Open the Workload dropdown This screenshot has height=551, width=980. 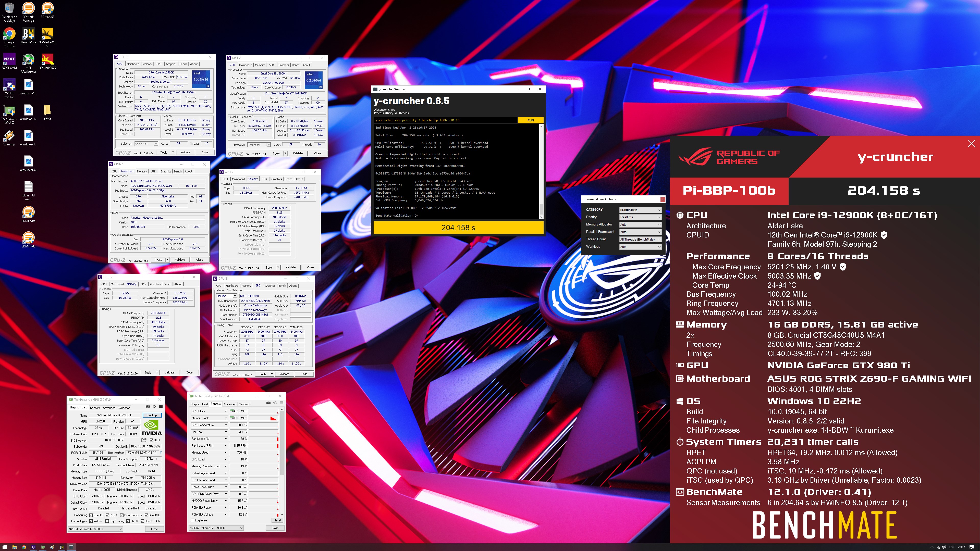point(640,247)
